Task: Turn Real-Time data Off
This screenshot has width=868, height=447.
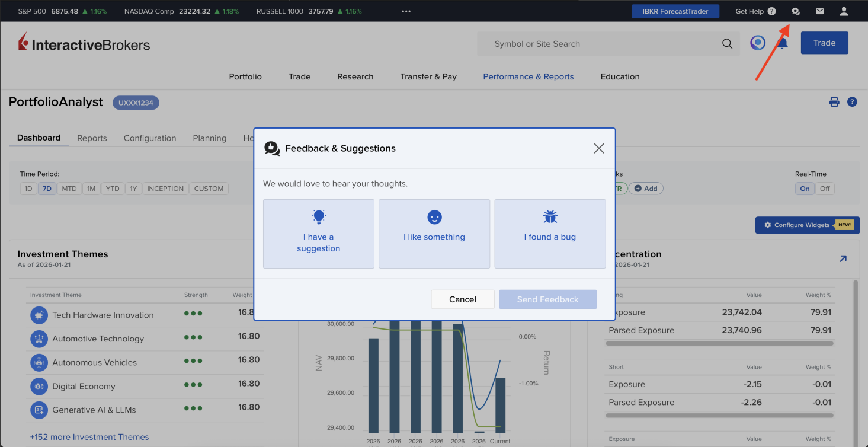Action: pyautogui.click(x=825, y=188)
